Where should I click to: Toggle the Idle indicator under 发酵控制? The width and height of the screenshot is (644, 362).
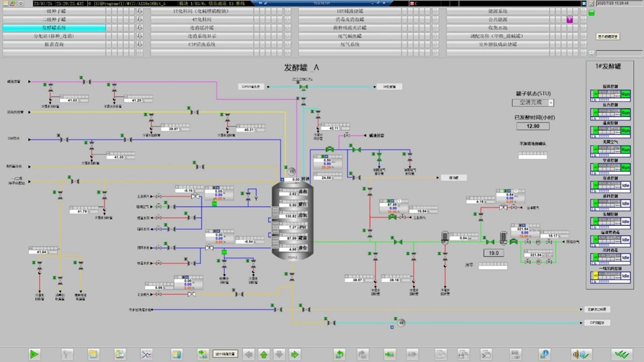tap(625, 222)
